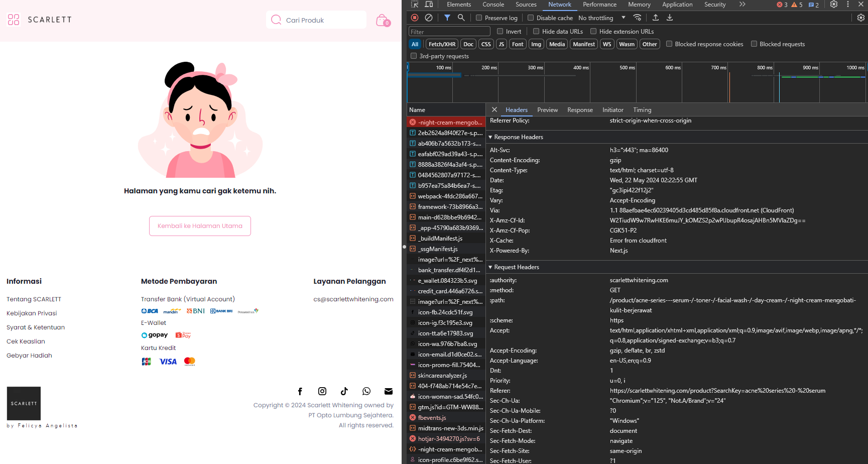868x464 pixels.
Task: Stop recording the network log
Action: click(415, 18)
